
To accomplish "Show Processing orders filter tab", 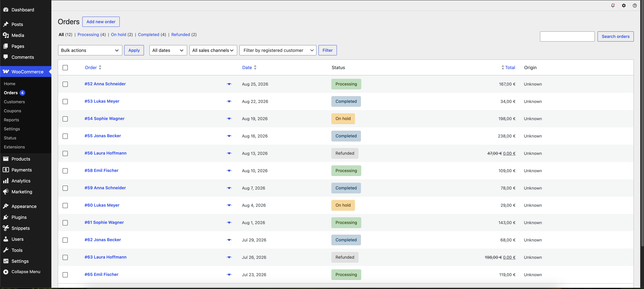I will 88,34.
